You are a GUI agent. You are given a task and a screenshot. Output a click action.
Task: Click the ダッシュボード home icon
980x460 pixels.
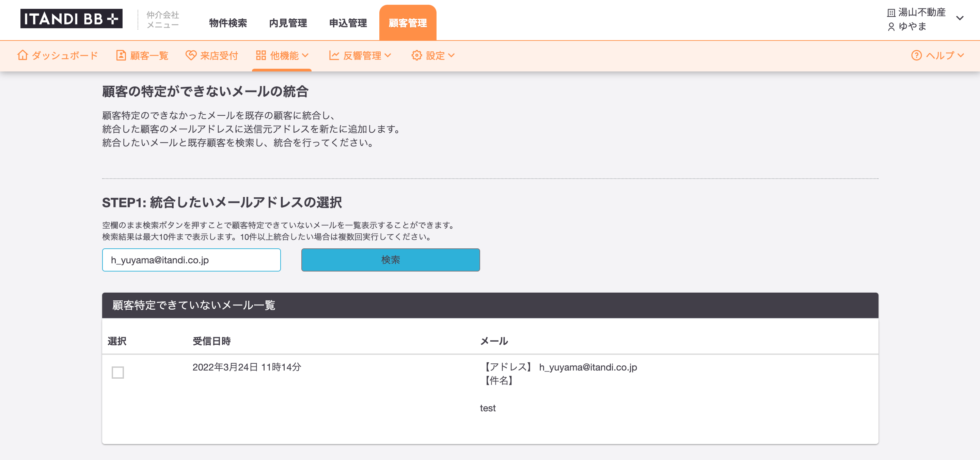pos(22,55)
